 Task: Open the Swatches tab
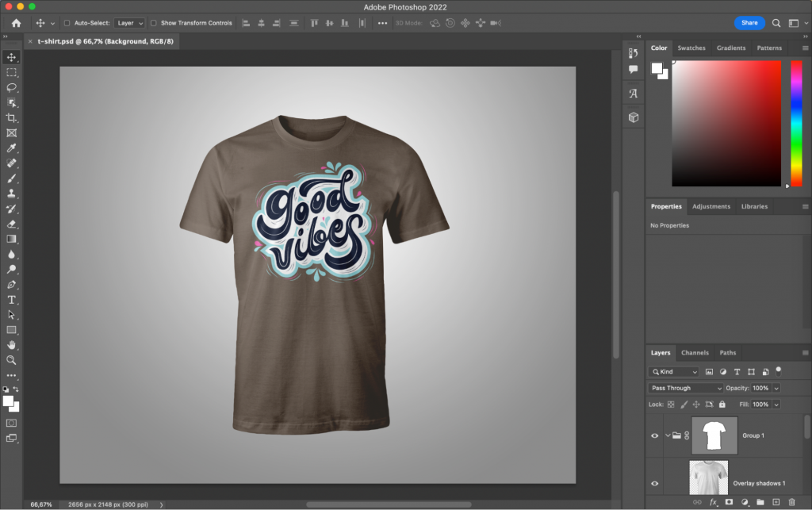point(691,48)
